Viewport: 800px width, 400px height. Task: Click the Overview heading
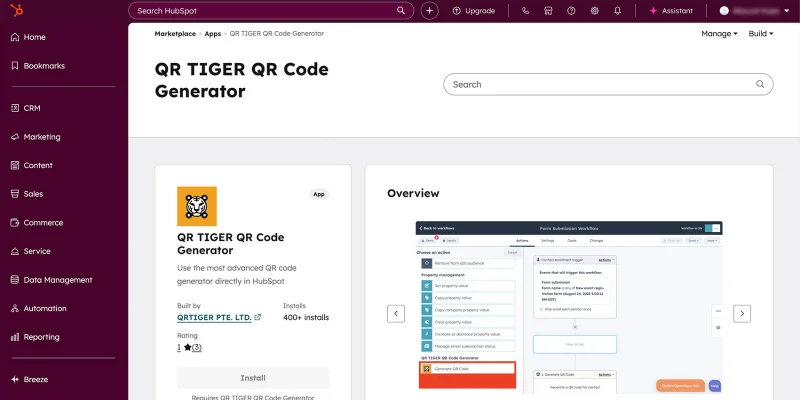tap(413, 193)
